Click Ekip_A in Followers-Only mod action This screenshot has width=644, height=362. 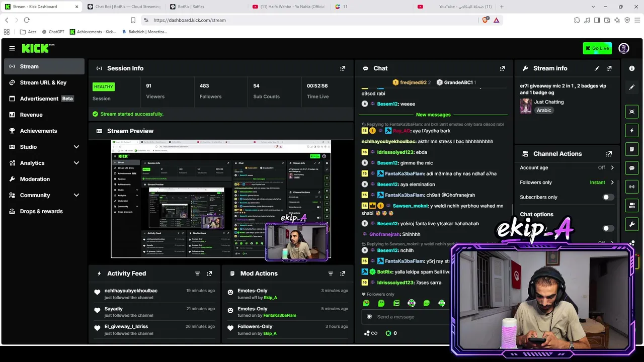270,333
